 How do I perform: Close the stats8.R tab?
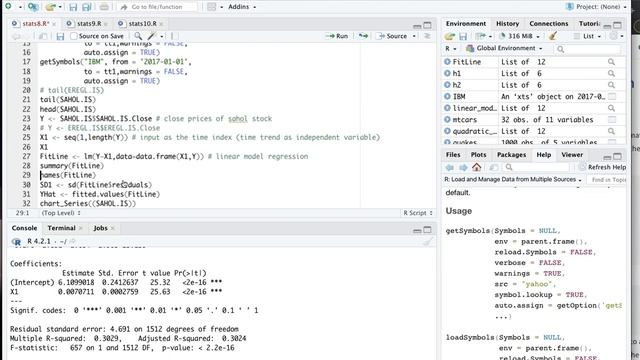[x=54, y=24]
